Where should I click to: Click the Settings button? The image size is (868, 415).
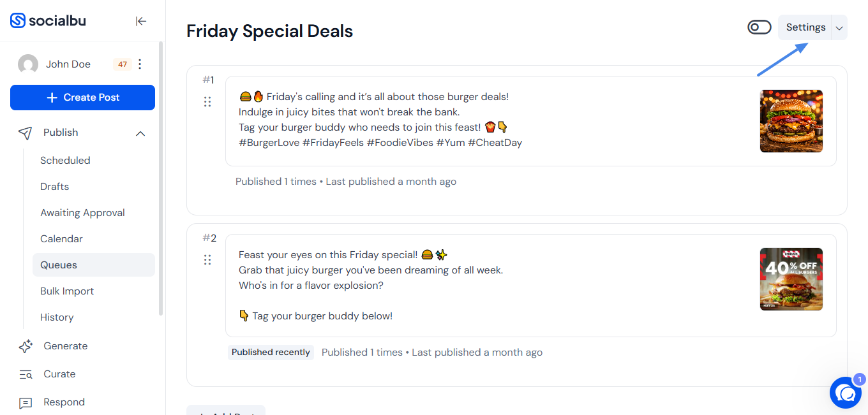pyautogui.click(x=805, y=27)
